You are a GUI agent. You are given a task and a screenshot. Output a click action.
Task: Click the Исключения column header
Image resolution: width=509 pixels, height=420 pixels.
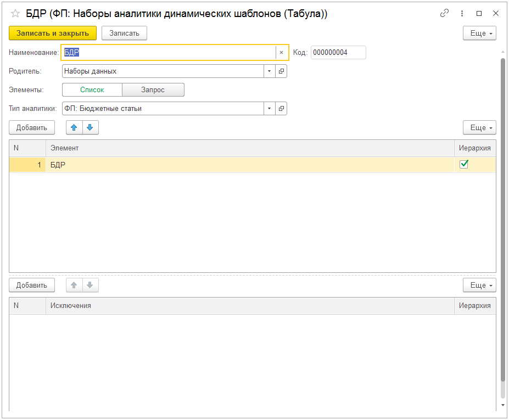click(x=250, y=305)
